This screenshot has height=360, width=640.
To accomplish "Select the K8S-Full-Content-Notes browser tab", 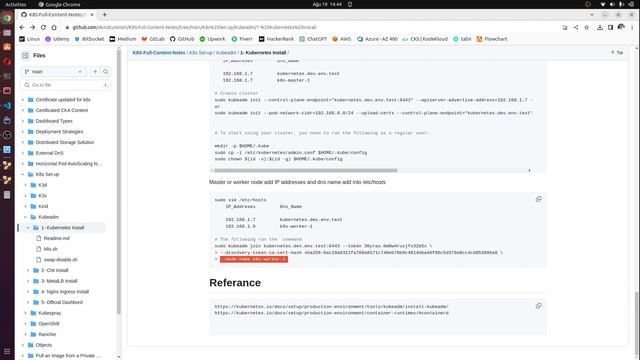I will click(x=57, y=15).
